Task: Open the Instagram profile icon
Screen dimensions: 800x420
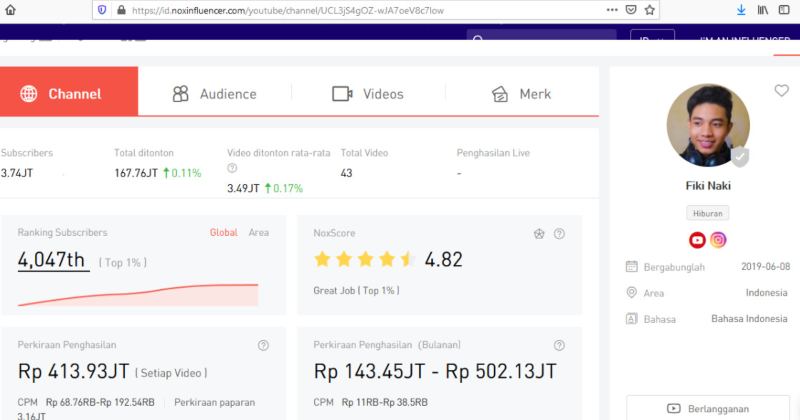Action: pos(718,239)
